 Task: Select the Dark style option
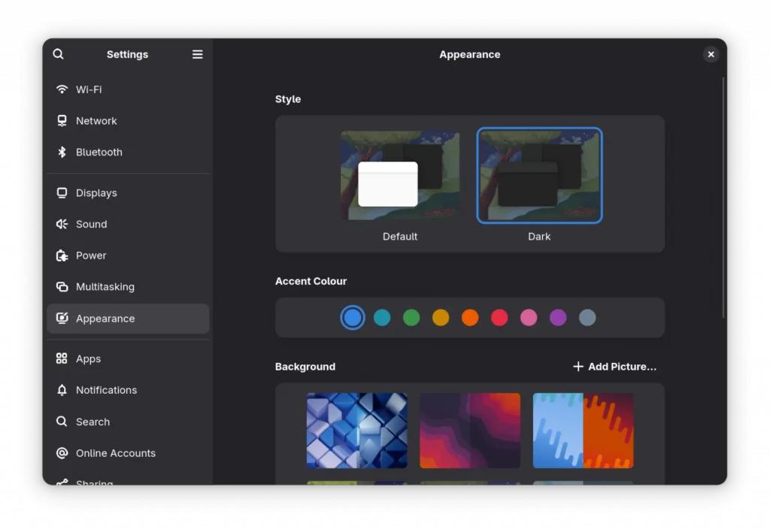pos(539,177)
